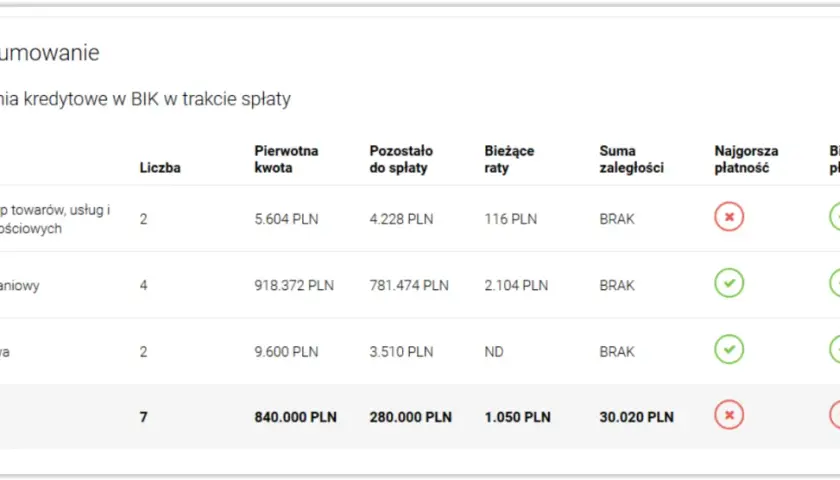Viewport: 840px width, 480px height.
Task: Select the Bieżące raty column header
Action: 509,159
